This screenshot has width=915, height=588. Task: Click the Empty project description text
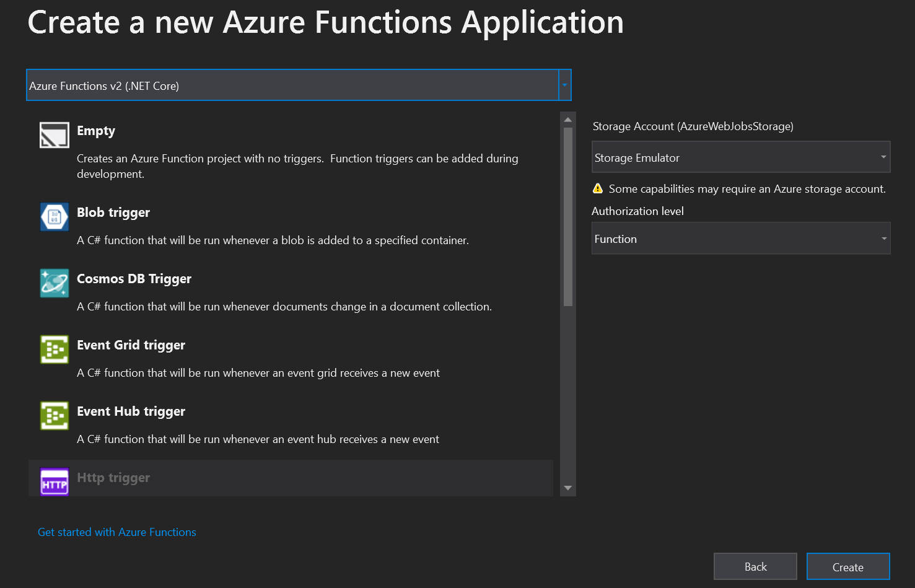click(x=297, y=166)
